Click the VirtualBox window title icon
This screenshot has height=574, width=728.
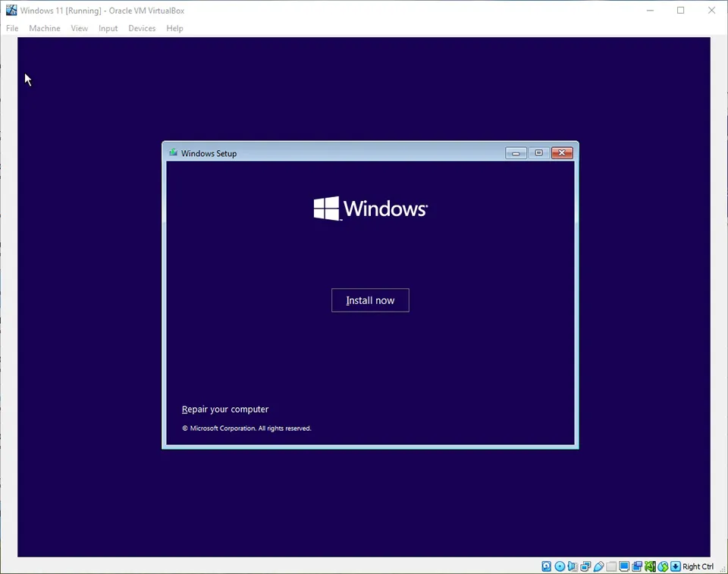coord(11,10)
